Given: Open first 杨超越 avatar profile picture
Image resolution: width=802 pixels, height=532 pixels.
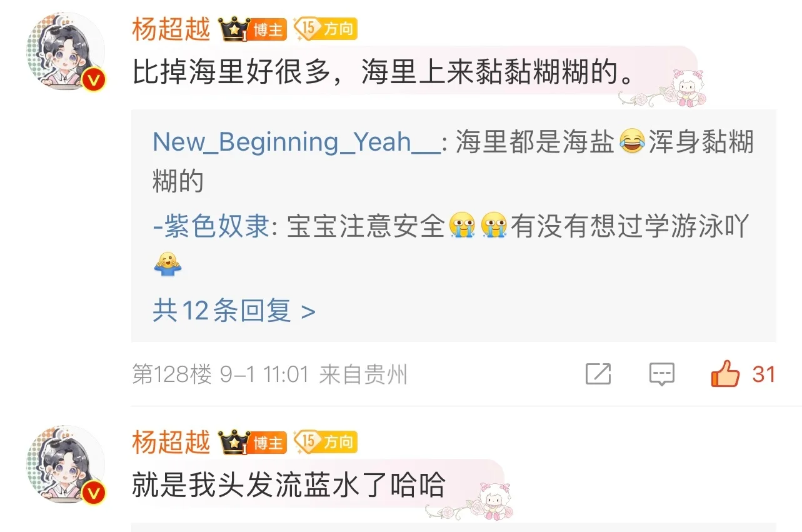Looking at the screenshot, I should pos(66,52).
